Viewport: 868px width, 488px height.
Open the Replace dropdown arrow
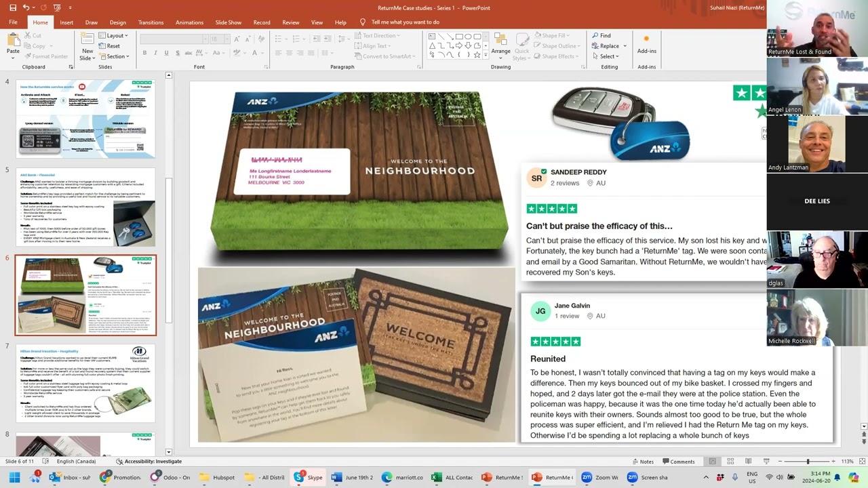(x=625, y=46)
